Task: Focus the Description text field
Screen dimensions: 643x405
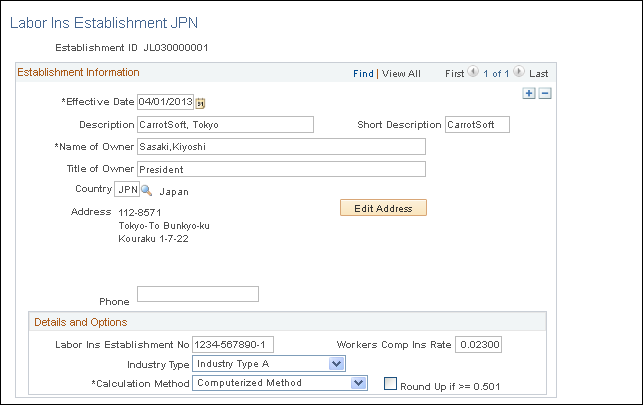Action: 226,125
